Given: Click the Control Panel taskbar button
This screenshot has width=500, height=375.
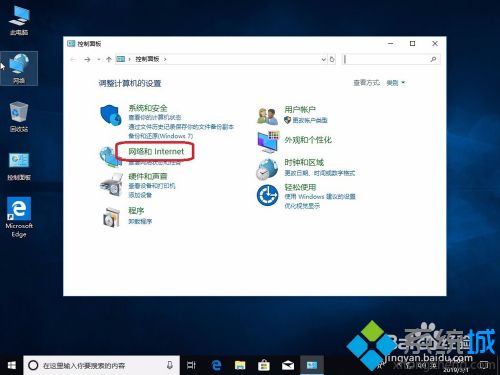Looking at the screenshot, I should coord(312,365).
